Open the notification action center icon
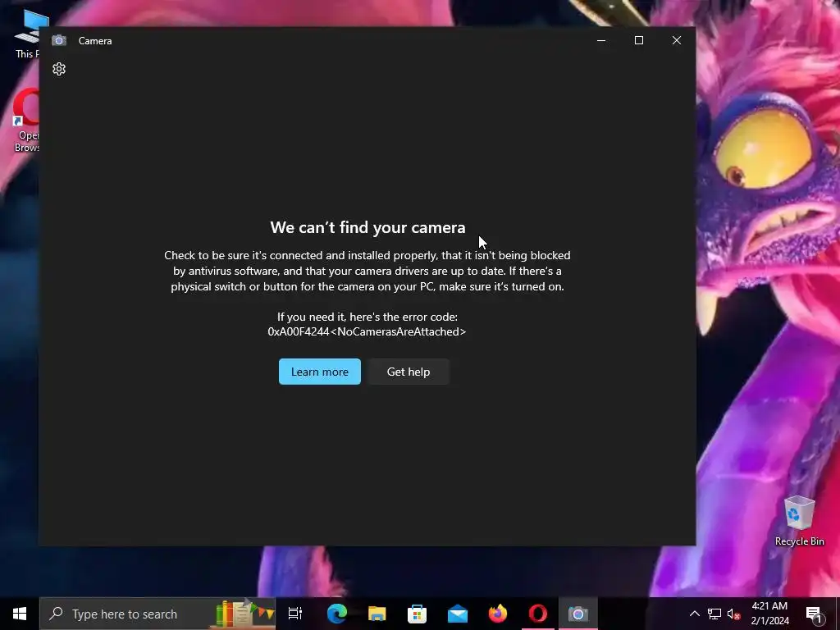Image resolution: width=840 pixels, height=630 pixels. coord(814,614)
